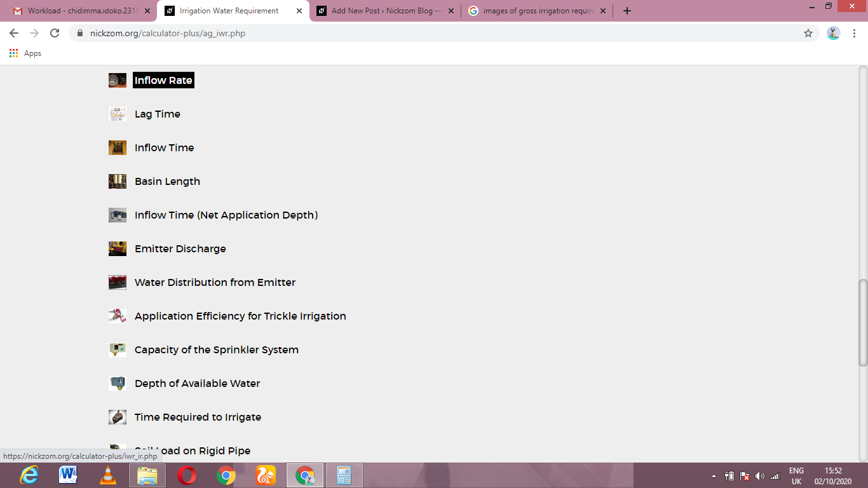Reload the page using the refresh icon
This screenshot has height=488, width=868.
[x=55, y=33]
